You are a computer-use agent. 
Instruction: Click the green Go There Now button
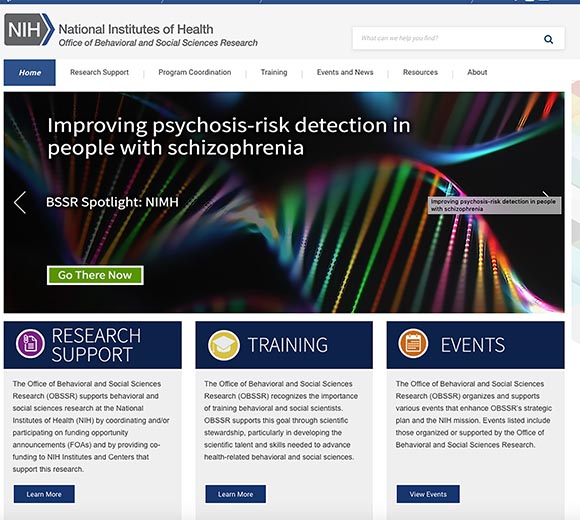click(x=95, y=275)
